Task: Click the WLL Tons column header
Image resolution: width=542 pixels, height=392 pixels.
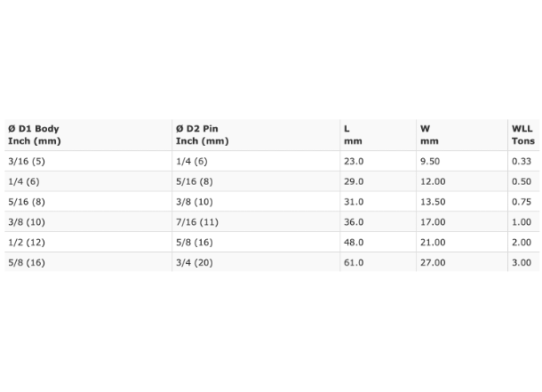Action: tap(523, 135)
